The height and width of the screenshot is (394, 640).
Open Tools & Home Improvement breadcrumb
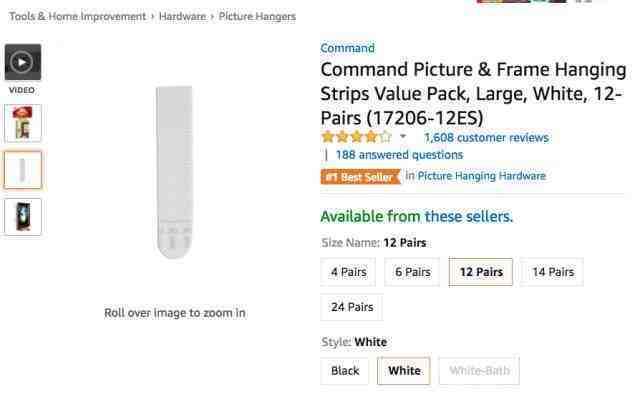[x=78, y=17]
